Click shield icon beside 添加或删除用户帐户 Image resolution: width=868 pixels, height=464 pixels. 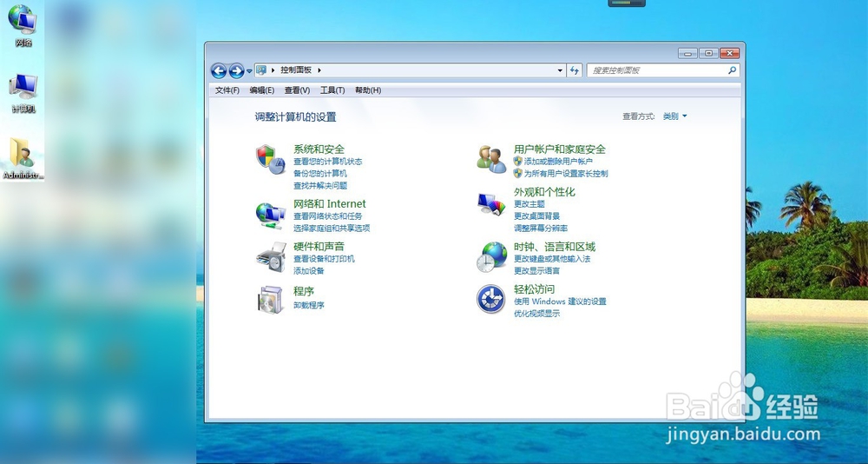pyautogui.click(x=517, y=162)
